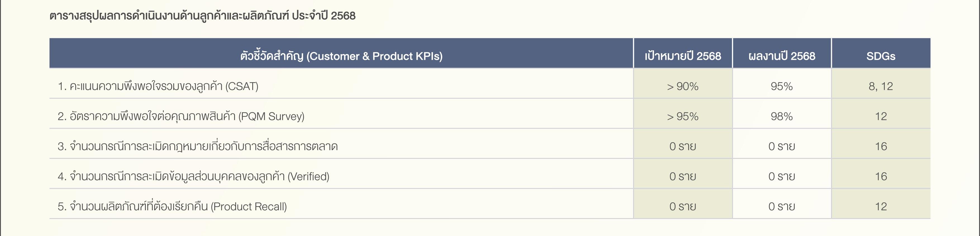
Task: Select the SDGs column header
Action: 881,56
